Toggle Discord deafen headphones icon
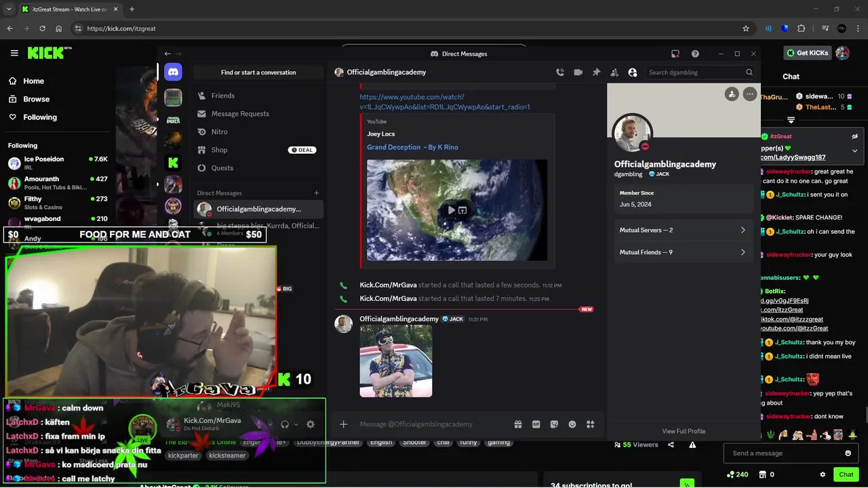 pos(285,424)
